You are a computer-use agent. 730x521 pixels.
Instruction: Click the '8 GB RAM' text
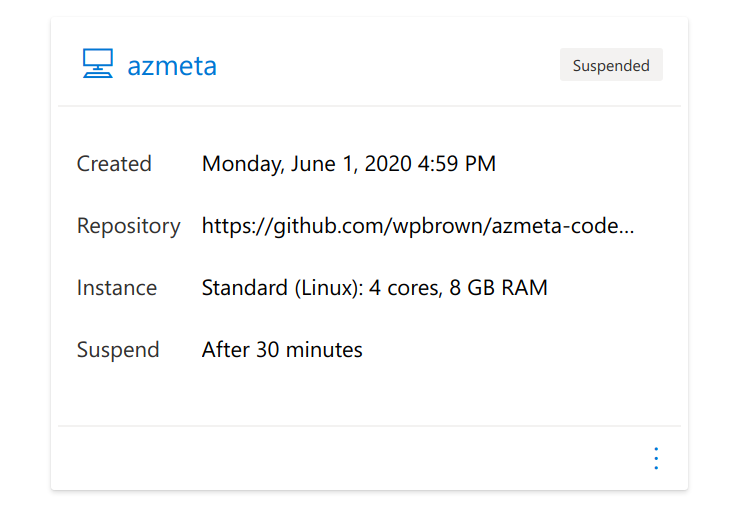coord(498,288)
